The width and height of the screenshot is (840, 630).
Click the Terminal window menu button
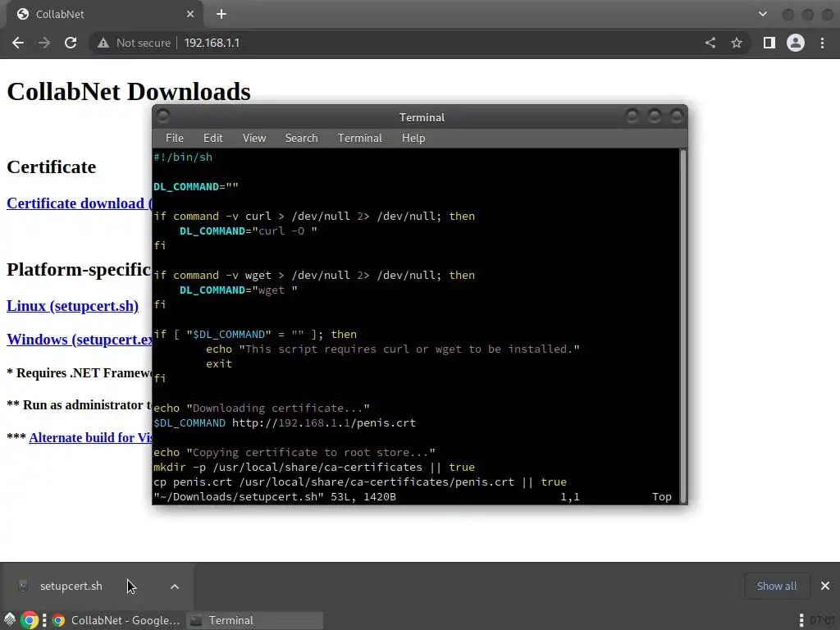163,116
